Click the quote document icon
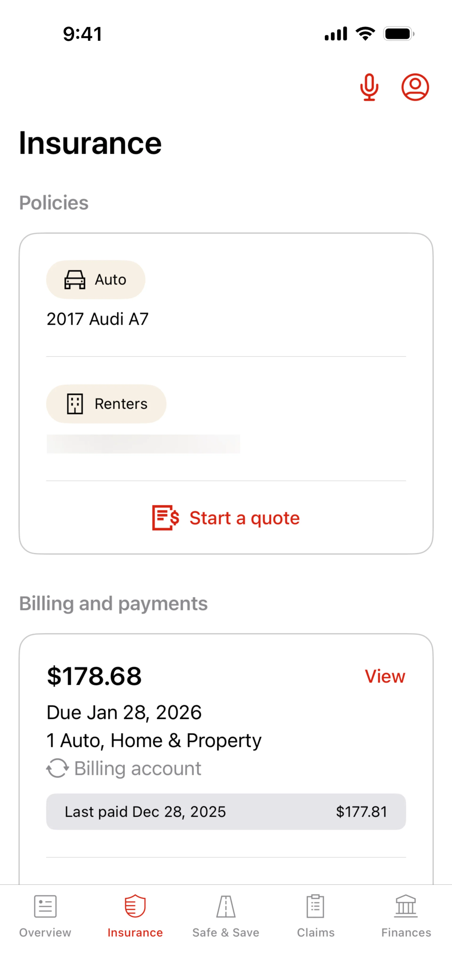Image resolution: width=452 pixels, height=980 pixels. point(165,518)
